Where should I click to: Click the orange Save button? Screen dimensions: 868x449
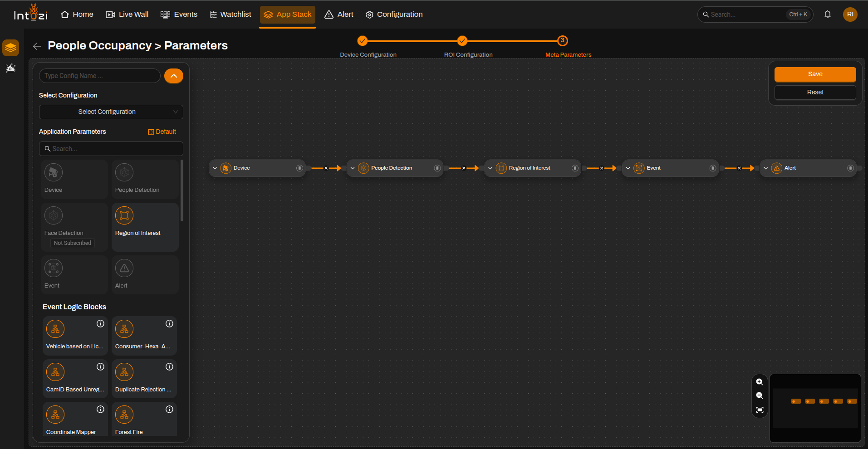click(x=815, y=74)
